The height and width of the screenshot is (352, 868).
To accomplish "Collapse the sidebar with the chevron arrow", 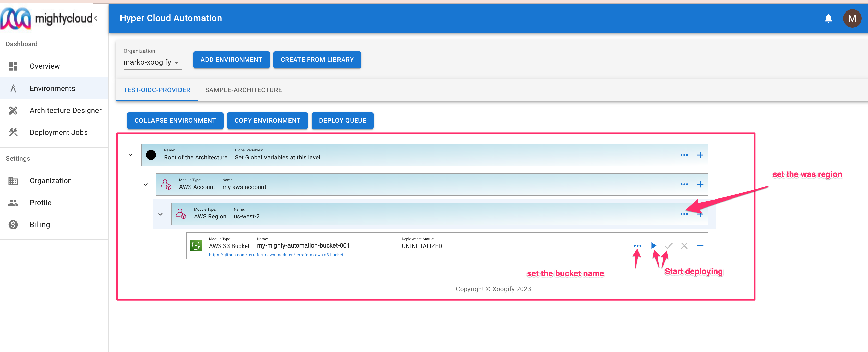I will click(x=96, y=18).
